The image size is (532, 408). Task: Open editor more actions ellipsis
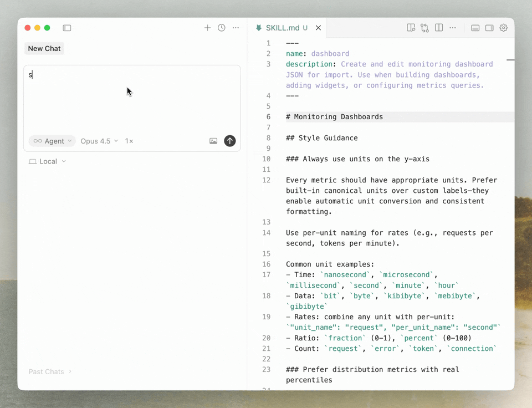pos(453,28)
